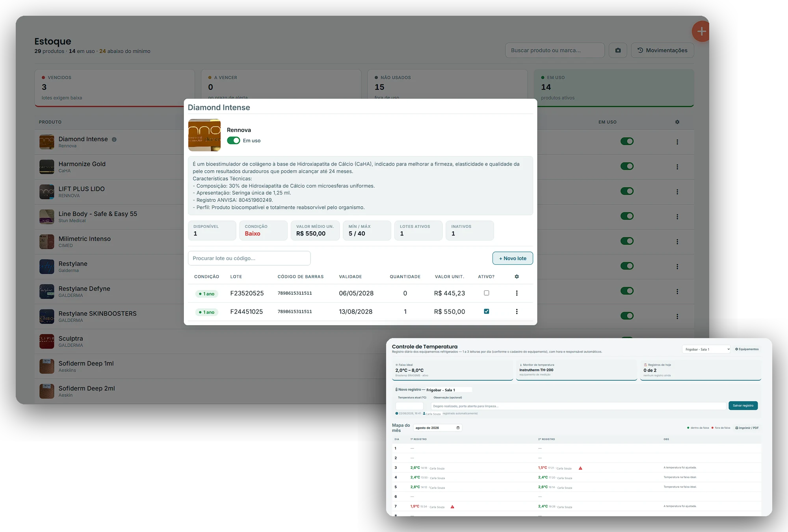Check the Ativo box for lote F23520525
The image size is (788, 532).
pos(487,293)
